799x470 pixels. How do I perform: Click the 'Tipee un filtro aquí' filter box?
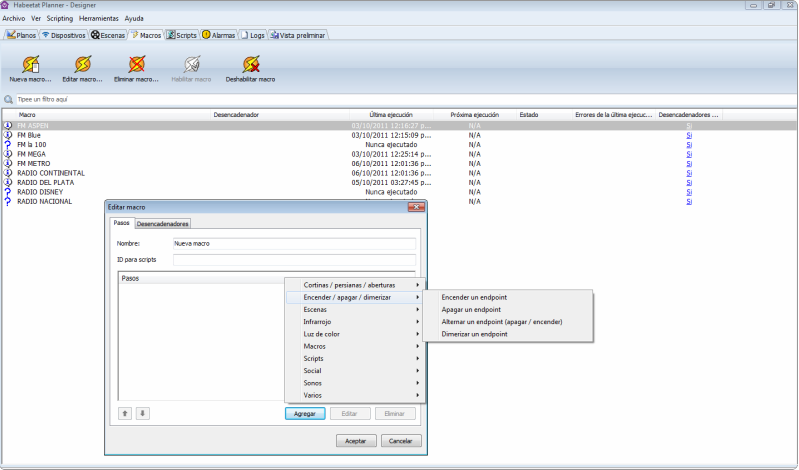point(406,99)
